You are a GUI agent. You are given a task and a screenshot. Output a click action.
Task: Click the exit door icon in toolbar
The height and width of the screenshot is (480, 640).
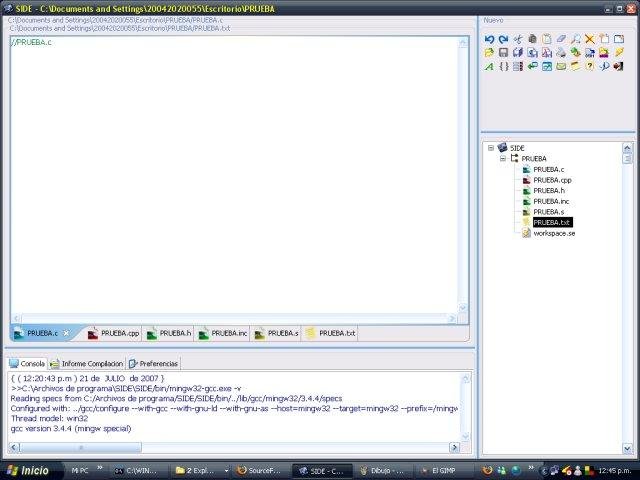point(619,66)
